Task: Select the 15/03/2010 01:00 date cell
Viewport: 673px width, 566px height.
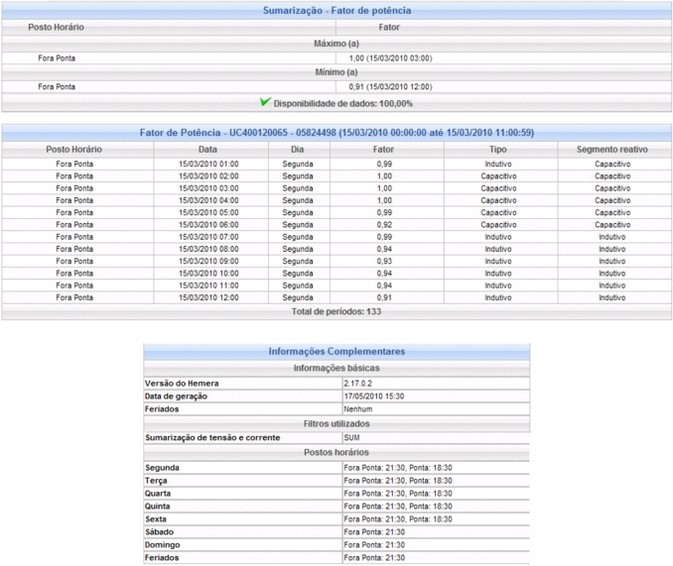Action: point(208,163)
